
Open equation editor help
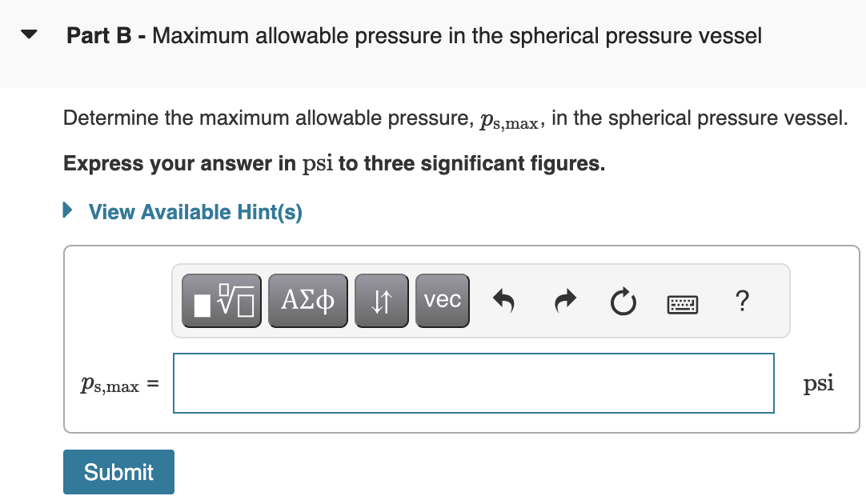(742, 302)
